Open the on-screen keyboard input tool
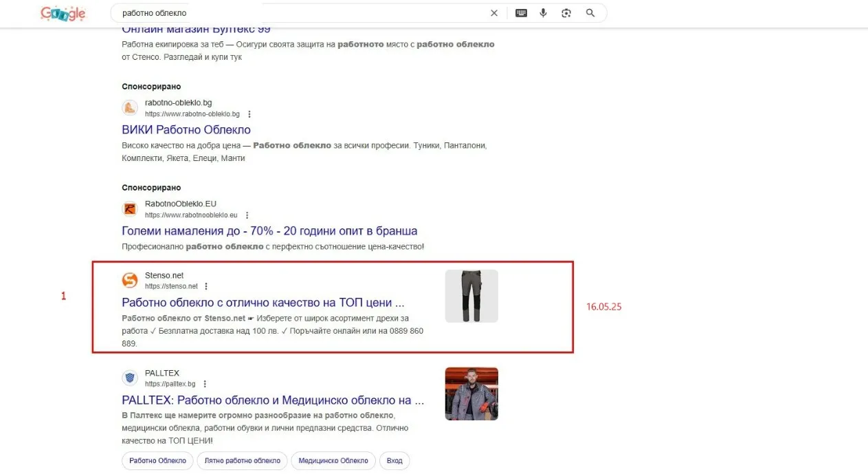The width and height of the screenshot is (868, 474). click(522, 13)
